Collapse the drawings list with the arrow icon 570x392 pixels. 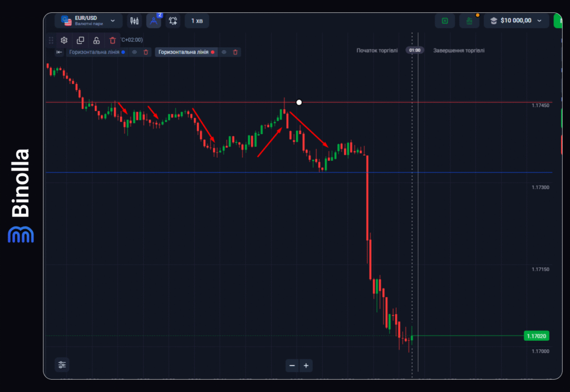59,52
